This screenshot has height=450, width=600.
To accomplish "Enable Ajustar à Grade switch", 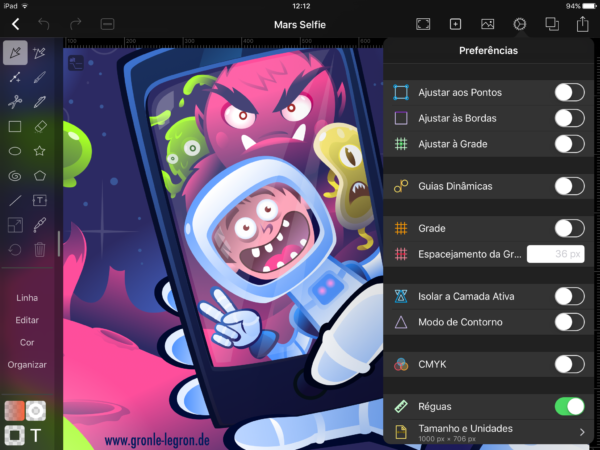I will click(569, 144).
